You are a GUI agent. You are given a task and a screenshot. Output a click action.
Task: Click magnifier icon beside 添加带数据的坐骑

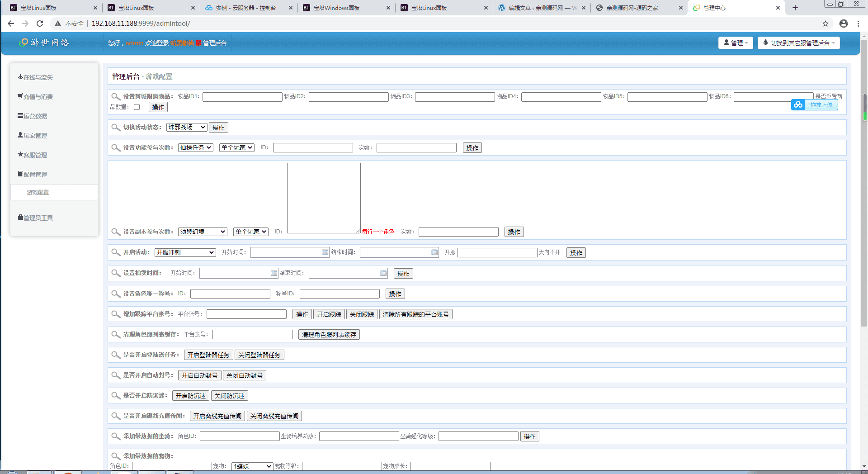[x=116, y=436]
